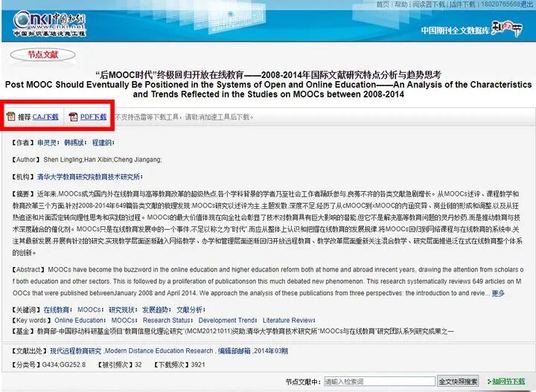Open author 申灵灵 link
536x392 pixels.
click(x=47, y=143)
